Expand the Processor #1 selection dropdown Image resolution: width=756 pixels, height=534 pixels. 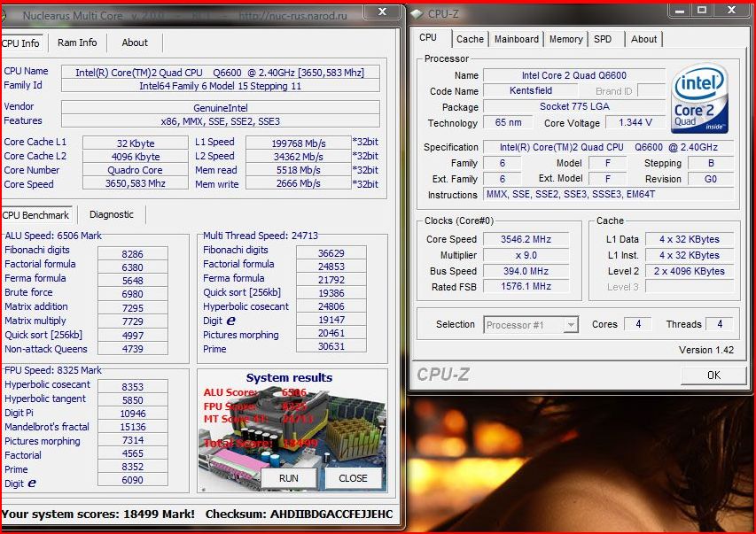(x=571, y=325)
